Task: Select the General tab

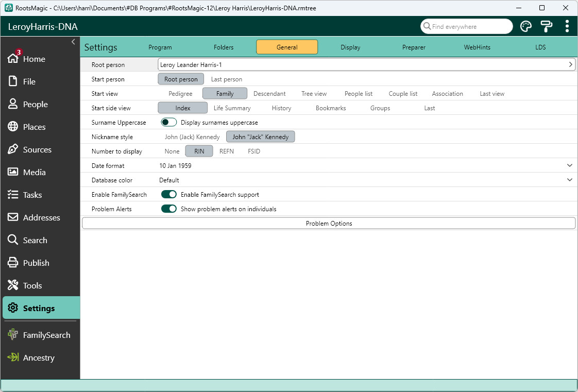Action: (287, 47)
